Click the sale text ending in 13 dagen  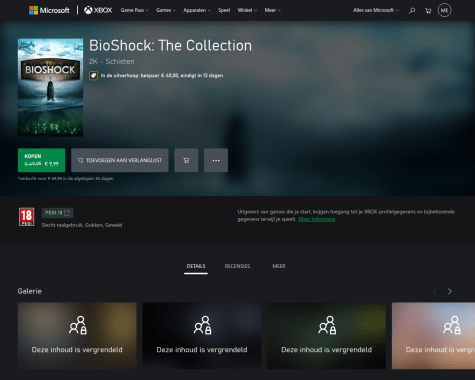click(162, 76)
